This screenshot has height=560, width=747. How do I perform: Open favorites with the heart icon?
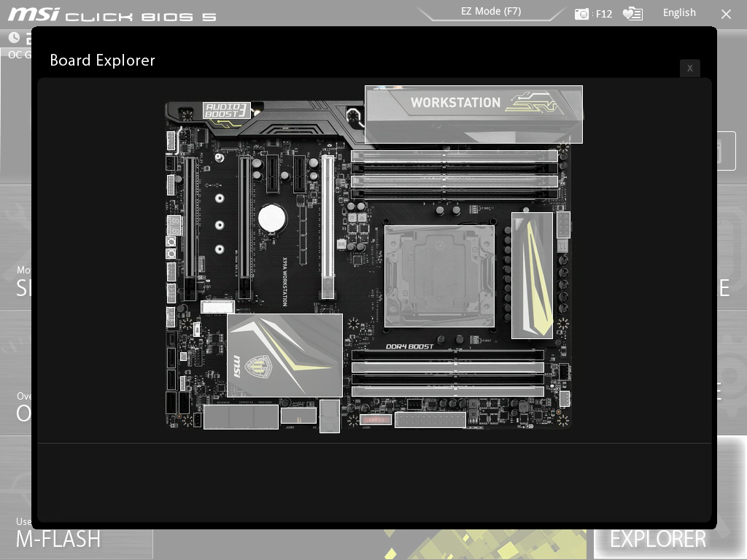pyautogui.click(x=632, y=13)
